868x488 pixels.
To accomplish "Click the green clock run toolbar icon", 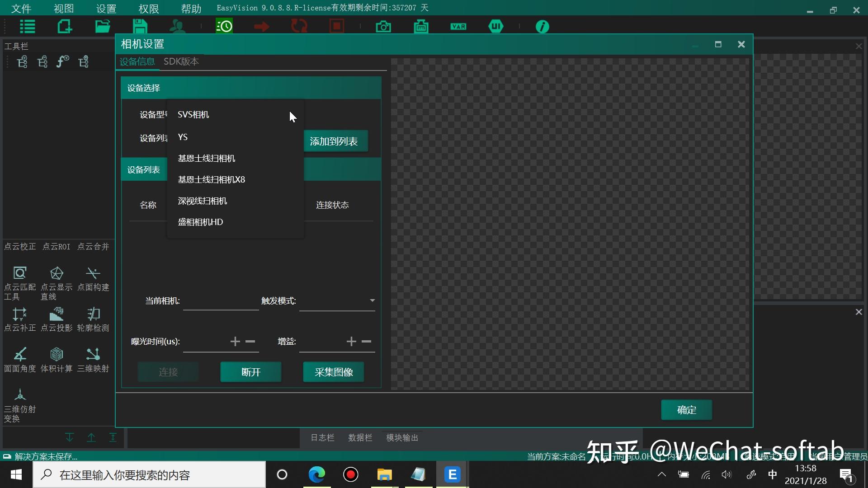I will click(224, 26).
